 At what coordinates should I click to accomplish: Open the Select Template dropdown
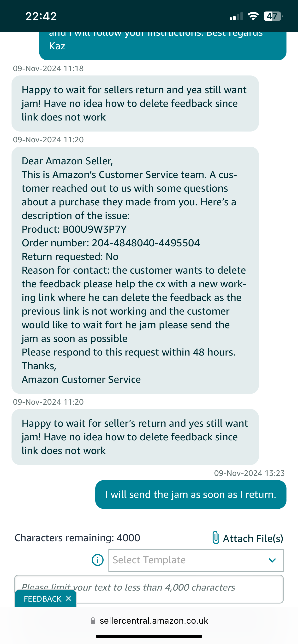click(x=196, y=560)
